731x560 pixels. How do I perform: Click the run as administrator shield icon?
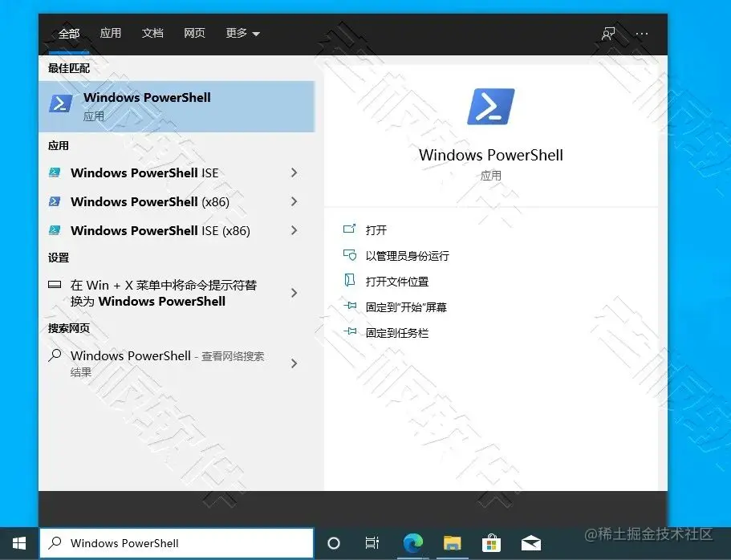coord(349,254)
